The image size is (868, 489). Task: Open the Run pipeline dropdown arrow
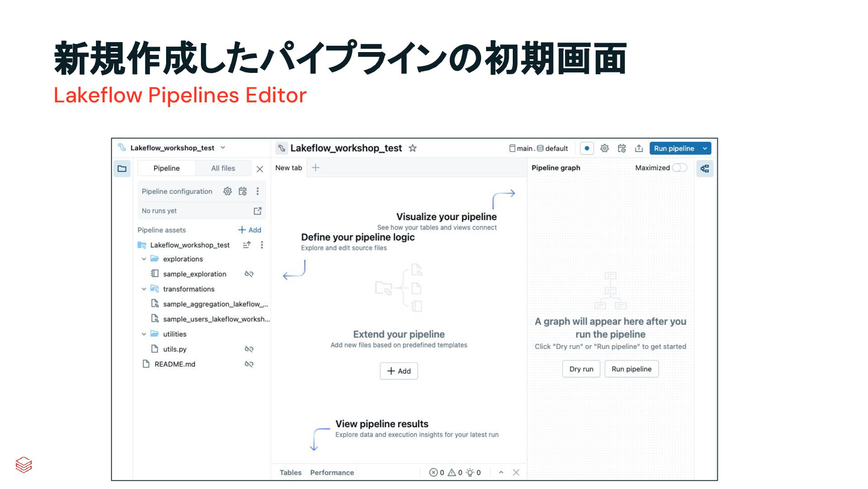click(x=705, y=149)
